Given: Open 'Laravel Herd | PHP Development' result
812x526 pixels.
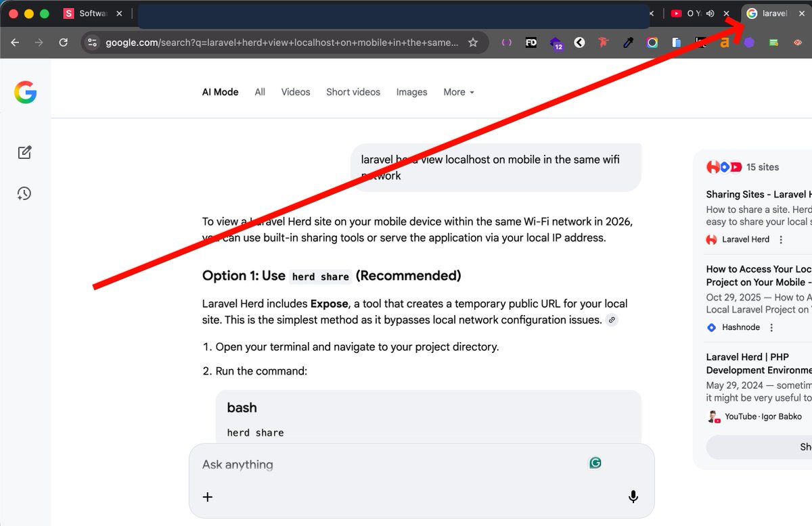Looking at the screenshot, I should pyautogui.click(x=759, y=364).
